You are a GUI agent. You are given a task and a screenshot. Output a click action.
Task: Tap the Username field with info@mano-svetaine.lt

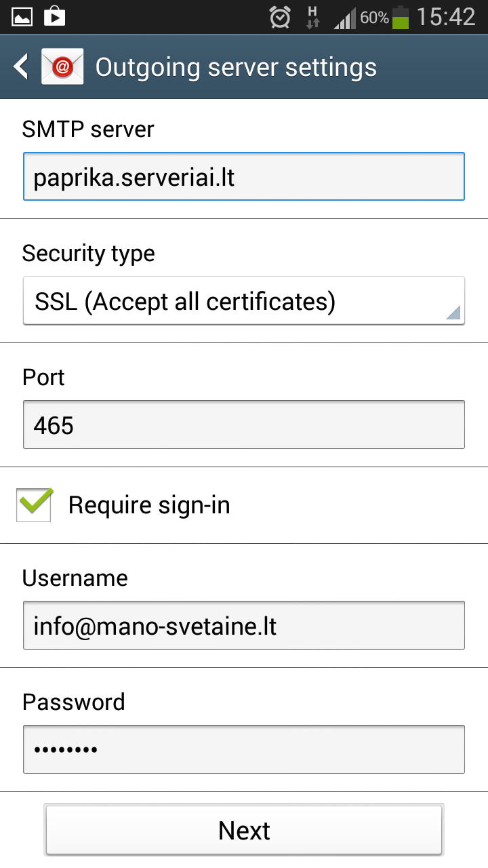(243, 626)
